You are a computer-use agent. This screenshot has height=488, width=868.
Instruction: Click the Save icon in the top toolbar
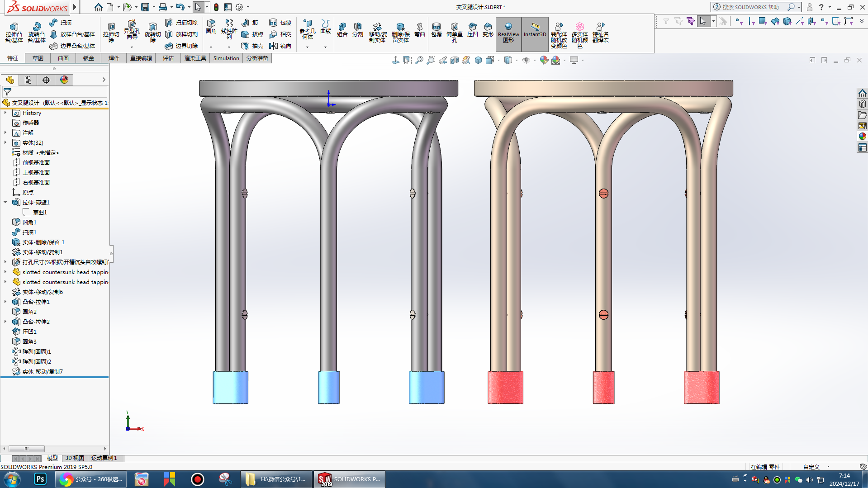tap(145, 7)
